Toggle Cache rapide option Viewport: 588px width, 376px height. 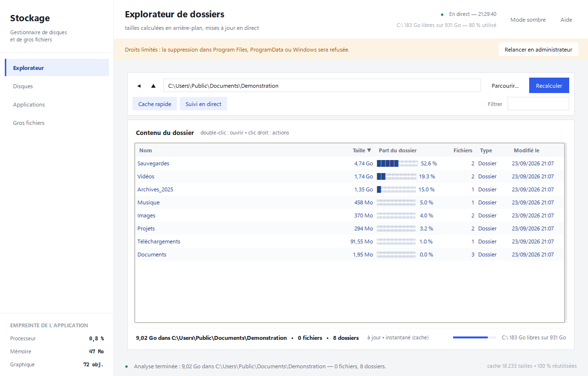(x=155, y=104)
